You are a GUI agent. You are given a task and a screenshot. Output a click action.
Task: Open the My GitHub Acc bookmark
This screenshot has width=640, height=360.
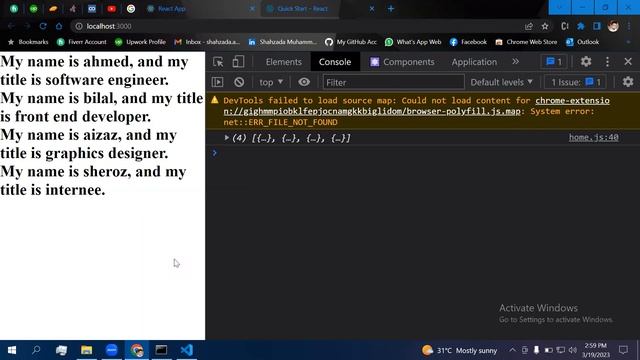click(x=351, y=42)
